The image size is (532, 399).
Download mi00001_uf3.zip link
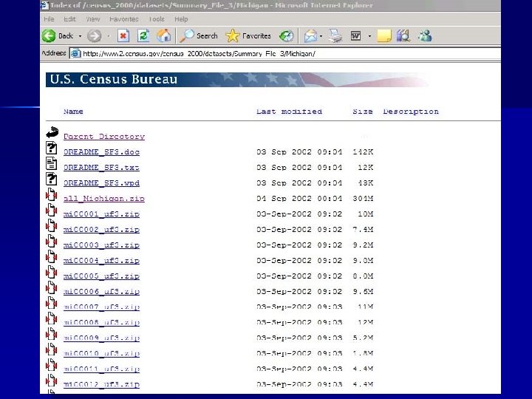[101, 214]
